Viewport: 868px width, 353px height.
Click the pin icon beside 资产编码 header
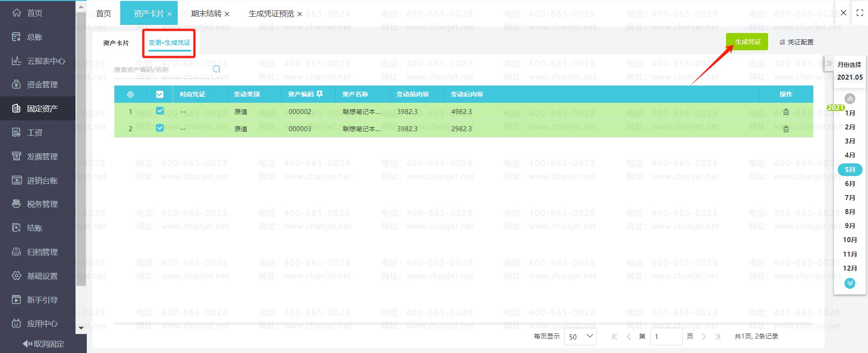[320, 94]
